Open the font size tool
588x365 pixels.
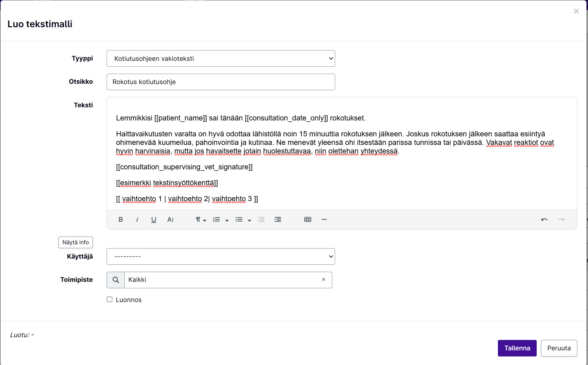point(170,219)
